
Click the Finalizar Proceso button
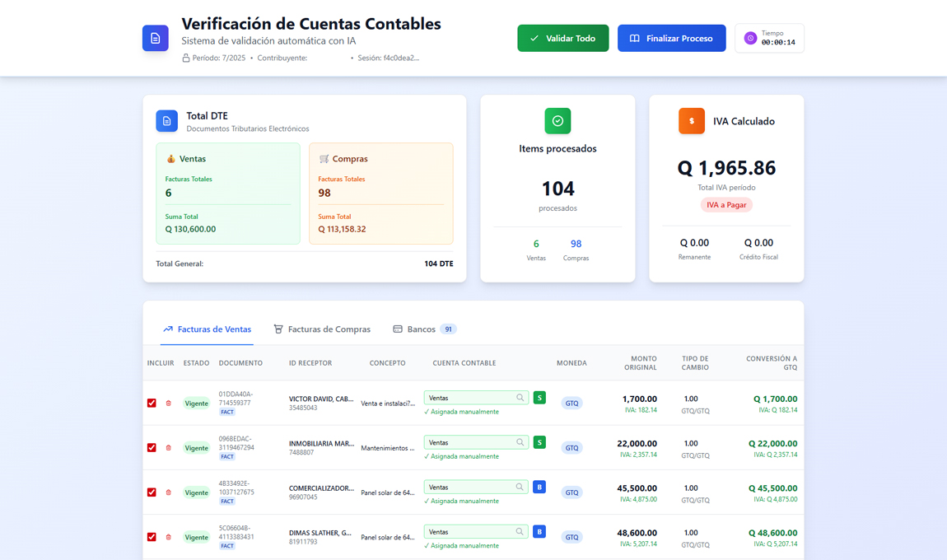coord(671,37)
